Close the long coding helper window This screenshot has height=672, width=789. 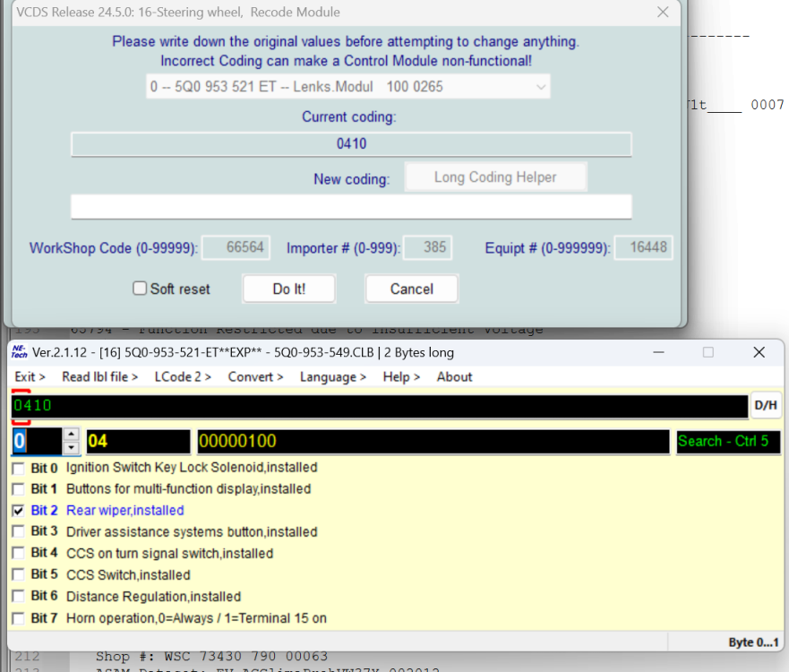pos(759,352)
